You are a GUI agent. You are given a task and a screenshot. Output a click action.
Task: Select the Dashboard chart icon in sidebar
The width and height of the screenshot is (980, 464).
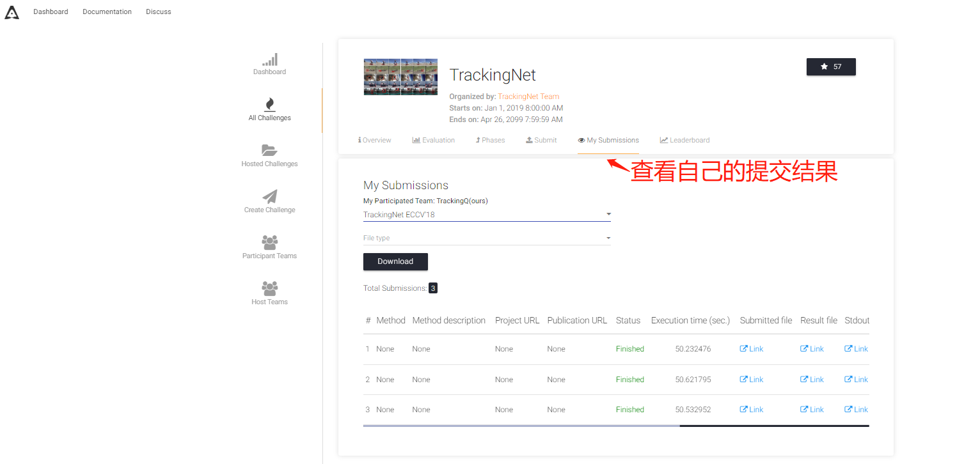[269, 59]
